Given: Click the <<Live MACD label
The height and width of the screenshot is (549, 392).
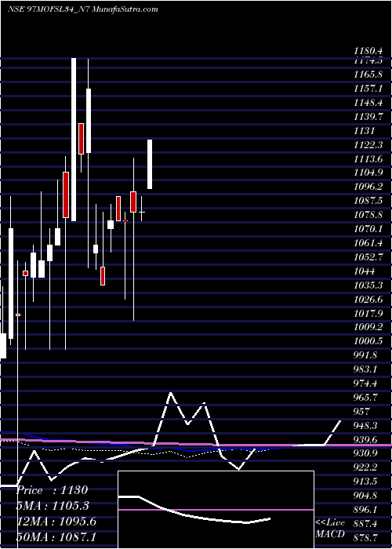Looking at the screenshot, I should (330, 529).
